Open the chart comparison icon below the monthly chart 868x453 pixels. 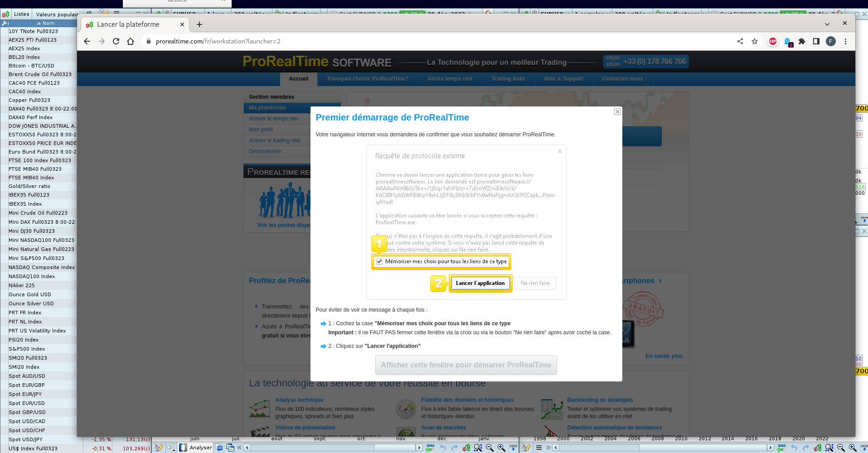point(230,448)
